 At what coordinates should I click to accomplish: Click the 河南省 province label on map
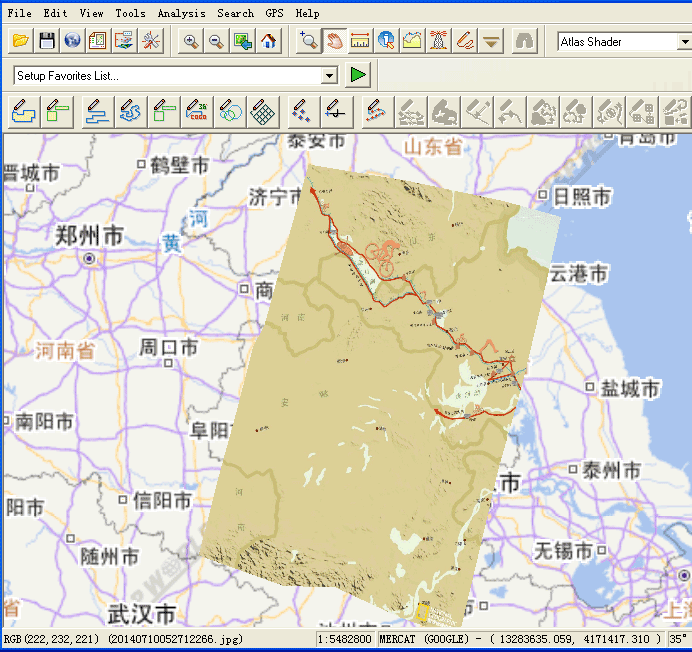65,351
